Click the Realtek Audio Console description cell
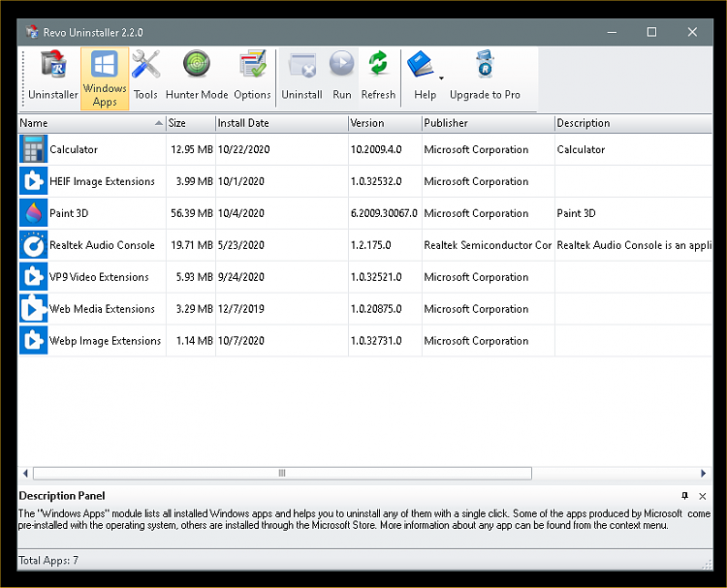 [634, 245]
